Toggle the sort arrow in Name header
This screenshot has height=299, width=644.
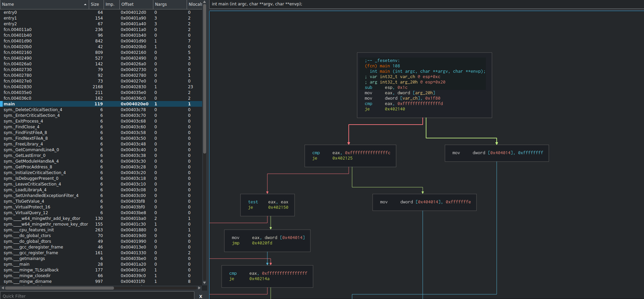85,4
